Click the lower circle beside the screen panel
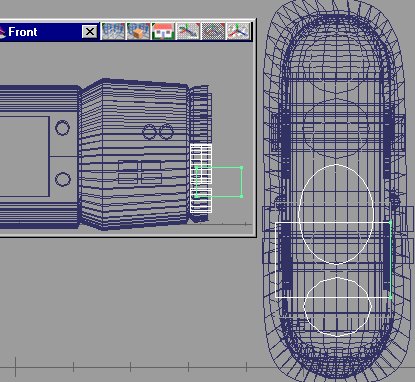 62,180
